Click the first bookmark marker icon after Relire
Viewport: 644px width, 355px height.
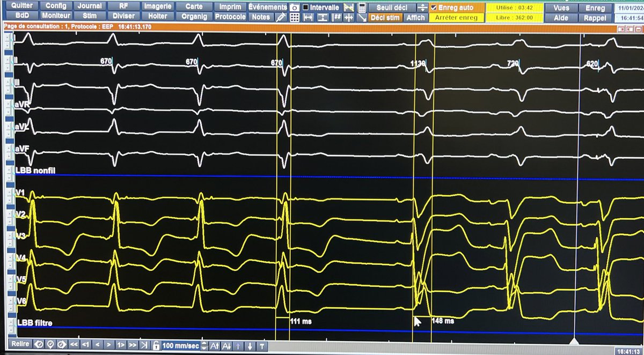(39, 345)
